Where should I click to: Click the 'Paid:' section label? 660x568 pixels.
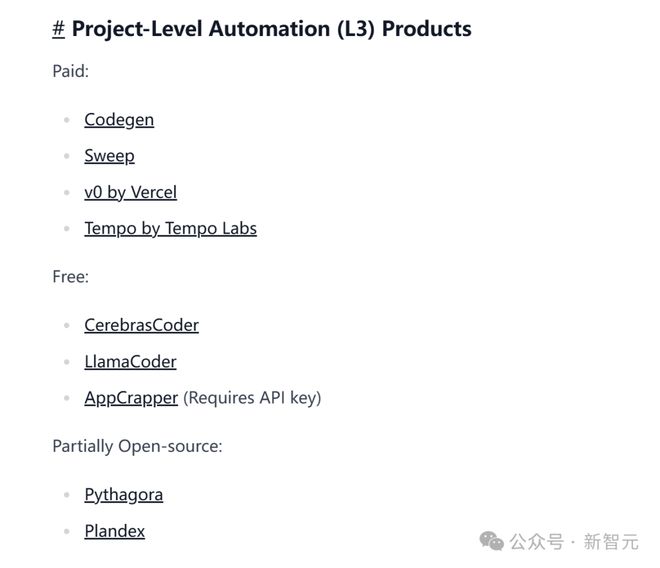click(x=69, y=72)
